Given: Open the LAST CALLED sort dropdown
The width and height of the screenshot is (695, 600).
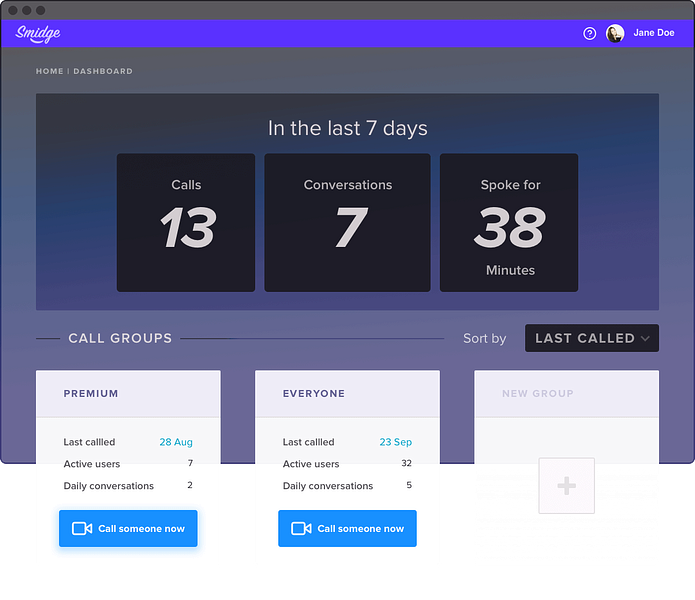Looking at the screenshot, I should tap(592, 338).
